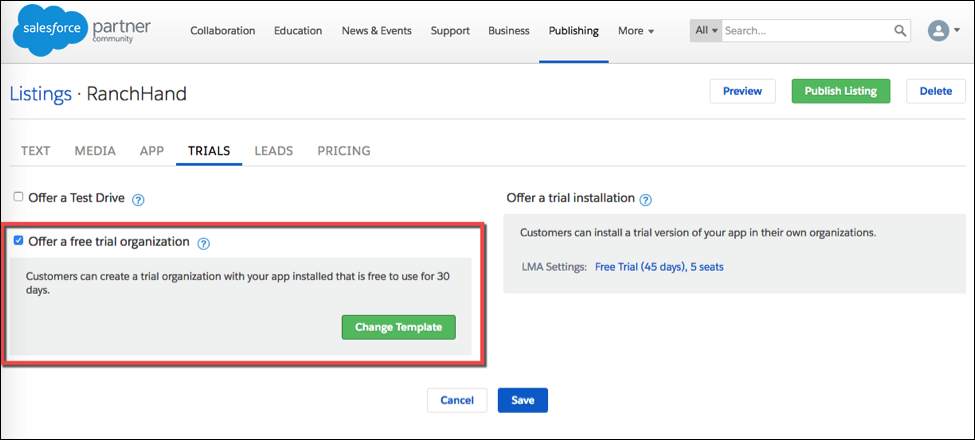Image resolution: width=975 pixels, height=440 pixels.
Task: Open the Support menu
Action: pos(450,30)
